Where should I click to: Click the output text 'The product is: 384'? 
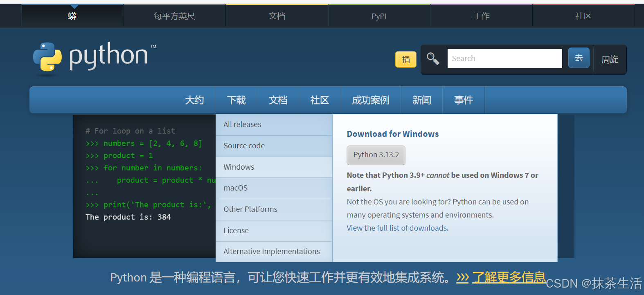[x=128, y=217]
